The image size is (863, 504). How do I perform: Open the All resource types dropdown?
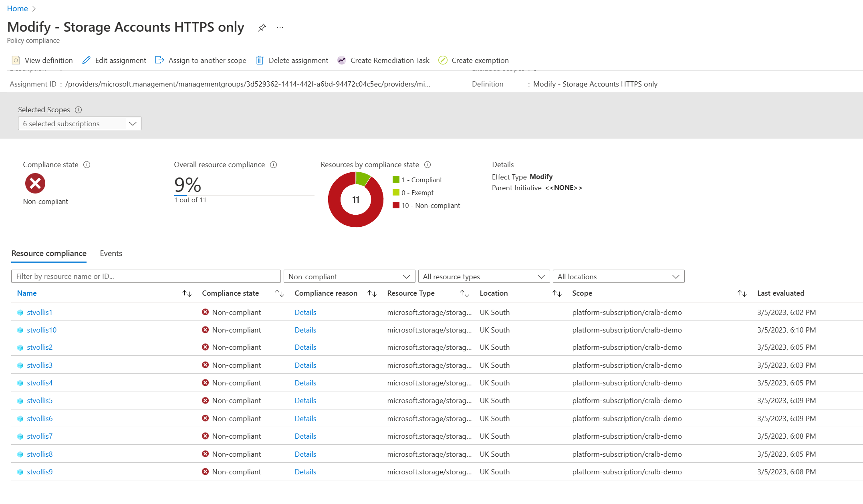(484, 277)
